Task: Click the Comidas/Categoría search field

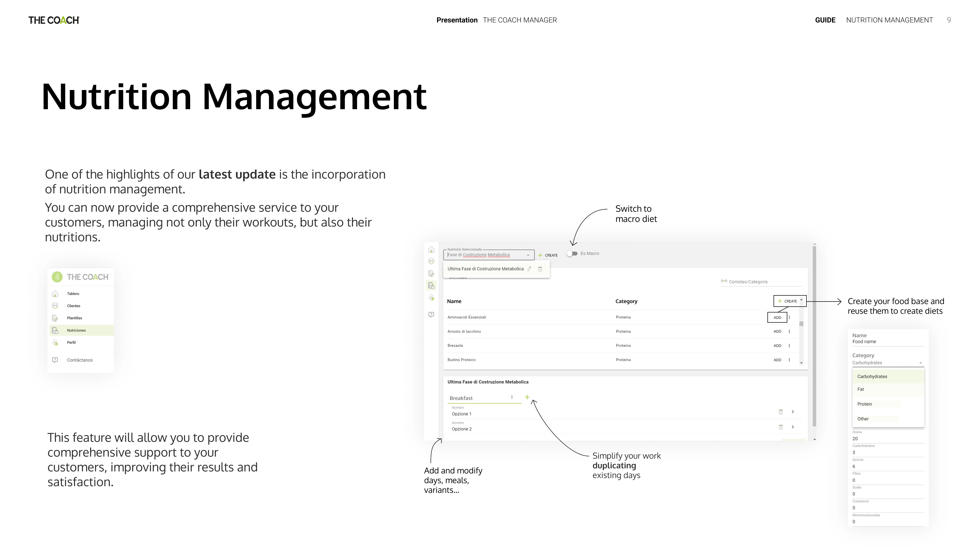Action: (x=762, y=282)
